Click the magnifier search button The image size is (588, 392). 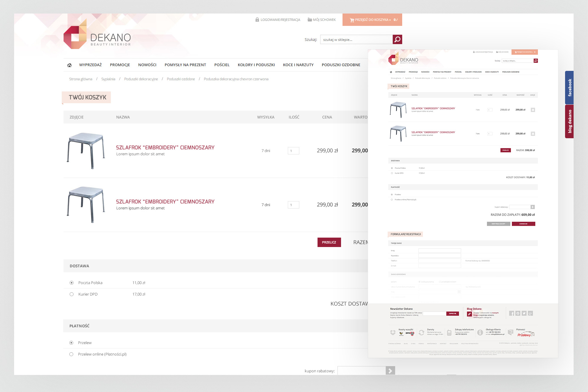397,39
